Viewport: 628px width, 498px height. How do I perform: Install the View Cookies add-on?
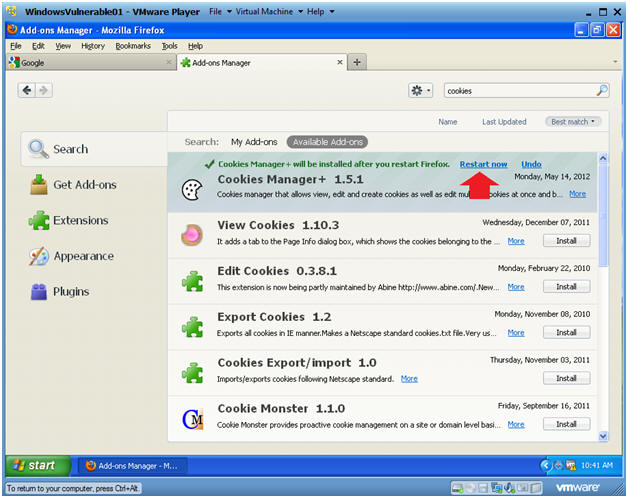(x=566, y=241)
